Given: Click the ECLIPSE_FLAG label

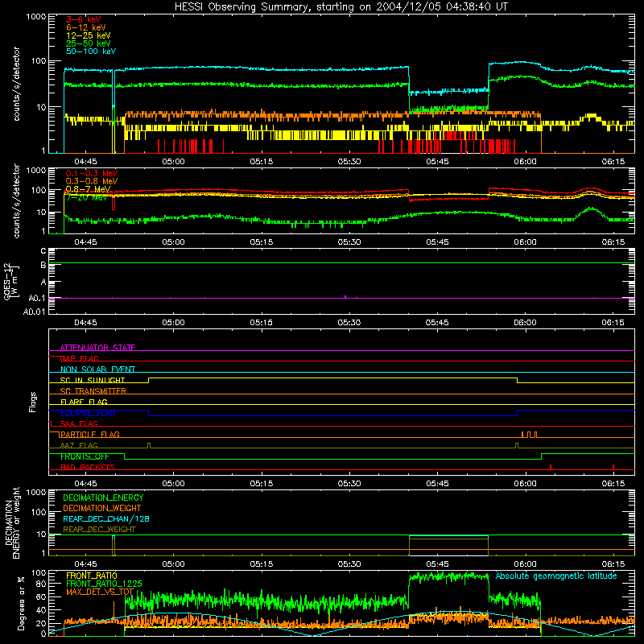Looking at the screenshot, I should coord(88,413).
